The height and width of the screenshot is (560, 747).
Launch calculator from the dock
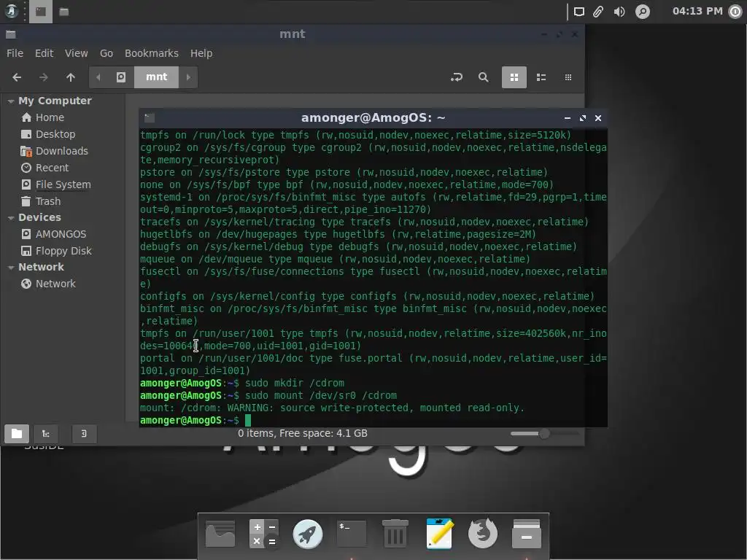[264, 534]
